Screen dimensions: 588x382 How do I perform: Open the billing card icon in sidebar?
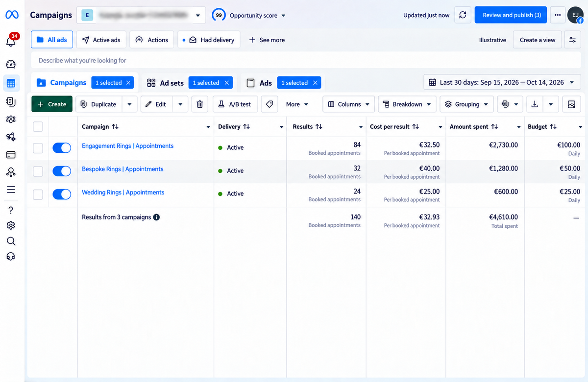pyautogui.click(x=11, y=155)
